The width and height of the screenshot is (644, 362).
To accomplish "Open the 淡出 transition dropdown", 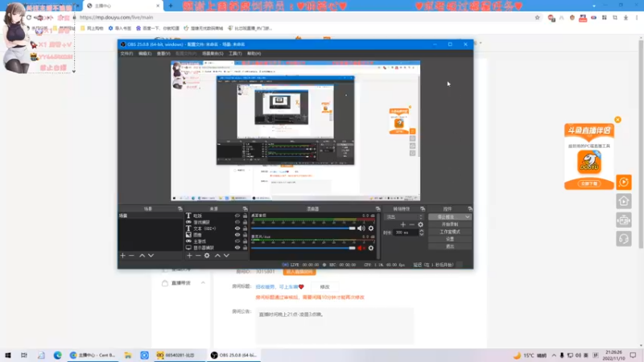I will pyautogui.click(x=404, y=216).
